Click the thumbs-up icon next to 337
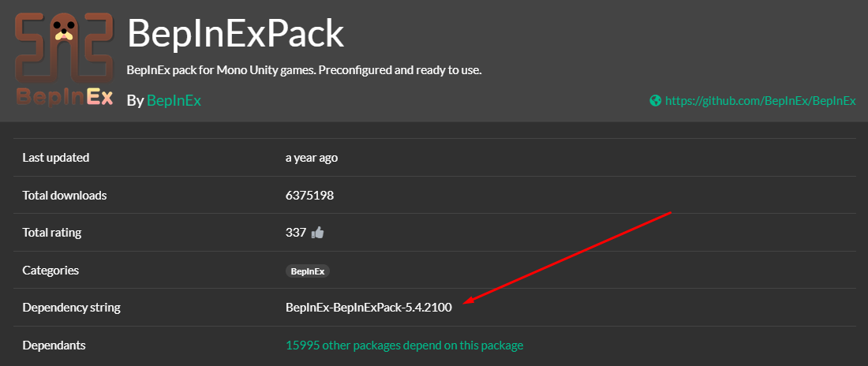This screenshot has width=868, height=366. click(x=318, y=233)
